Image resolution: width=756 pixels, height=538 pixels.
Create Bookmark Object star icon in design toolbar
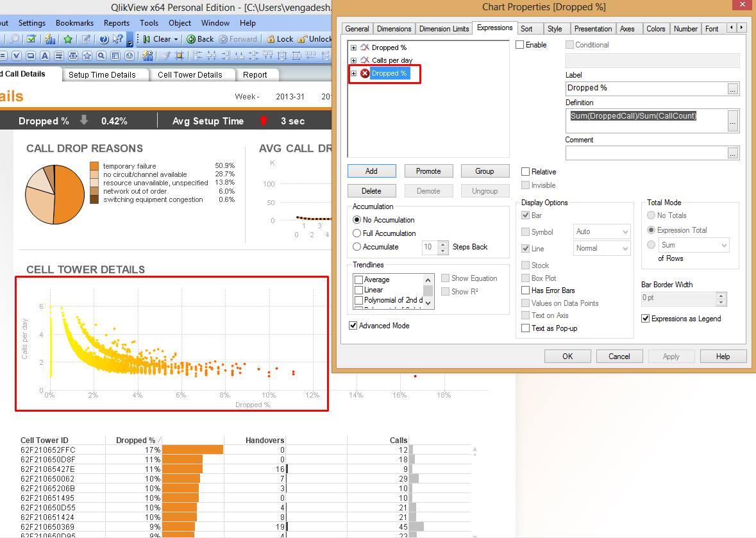87,55
